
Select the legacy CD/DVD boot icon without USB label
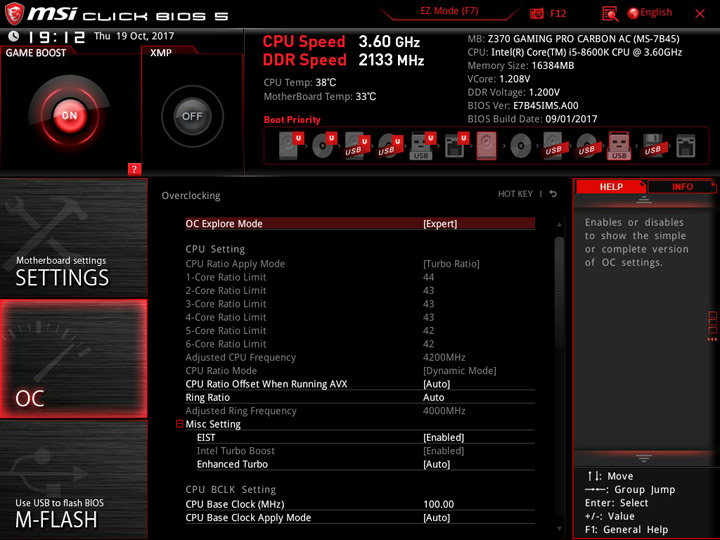521,146
